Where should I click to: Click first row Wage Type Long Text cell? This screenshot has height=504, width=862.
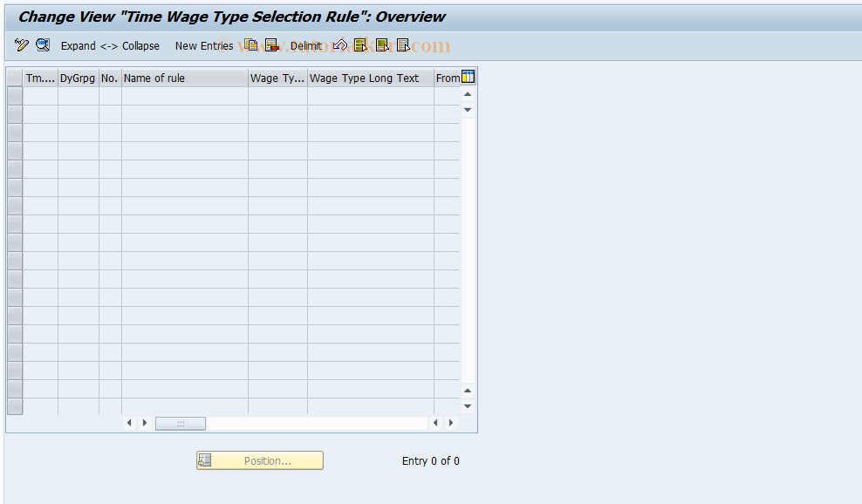[371, 96]
